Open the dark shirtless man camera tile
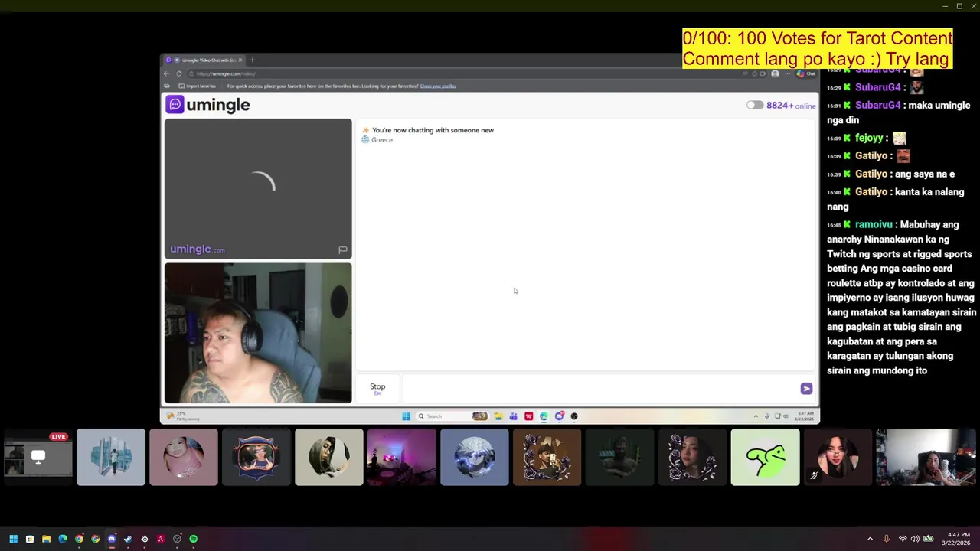This screenshot has width=980, height=551. point(620,458)
